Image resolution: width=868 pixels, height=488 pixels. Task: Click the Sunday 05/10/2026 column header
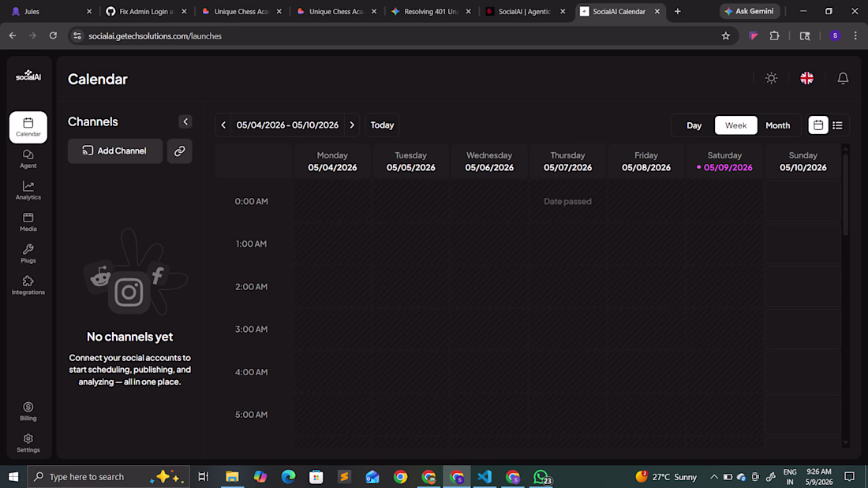click(x=803, y=161)
